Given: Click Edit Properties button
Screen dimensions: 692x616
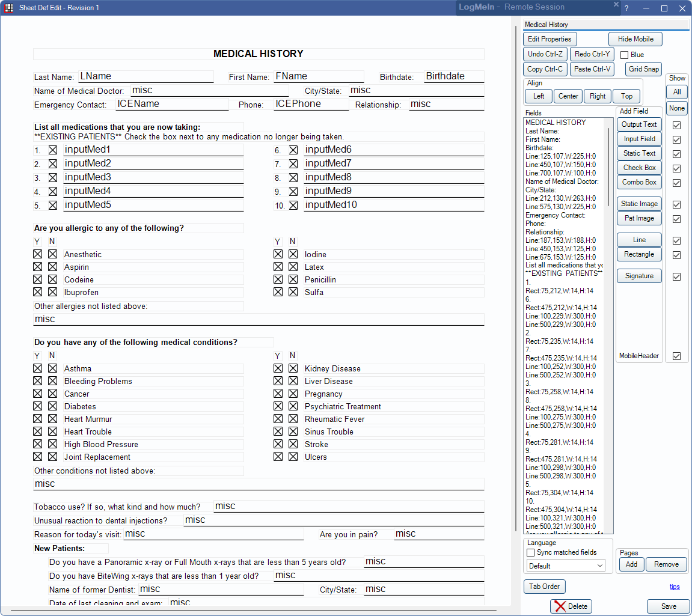Looking at the screenshot, I should (x=550, y=39).
